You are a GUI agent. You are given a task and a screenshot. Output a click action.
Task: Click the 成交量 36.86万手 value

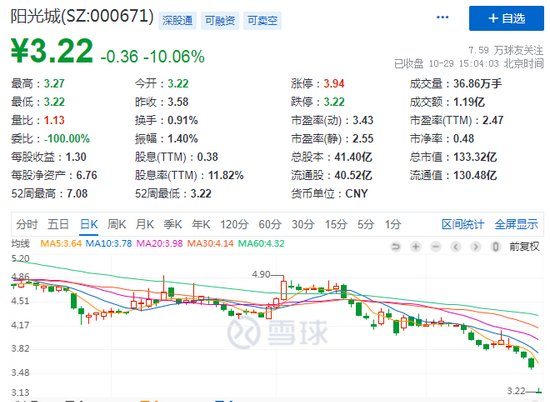tap(477, 83)
